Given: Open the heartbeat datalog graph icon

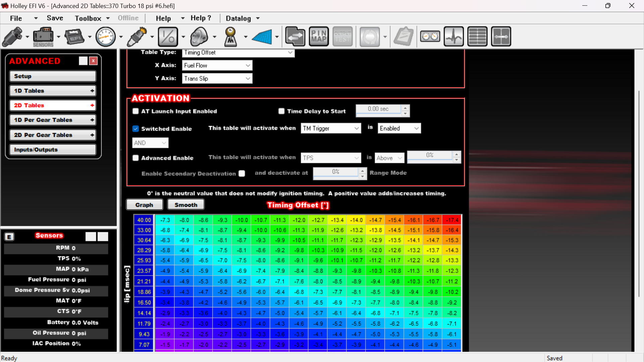Looking at the screenshot, I should (453, 37).
